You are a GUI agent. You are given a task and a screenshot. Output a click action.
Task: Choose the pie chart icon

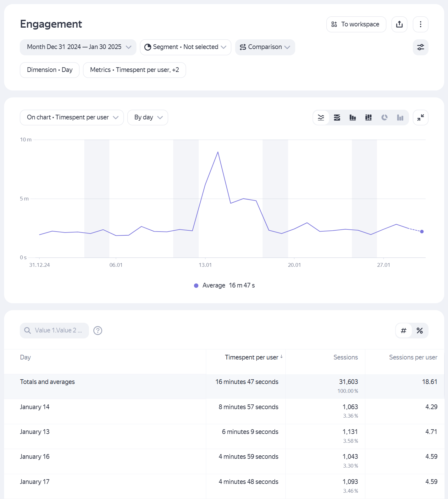[384, 118]
